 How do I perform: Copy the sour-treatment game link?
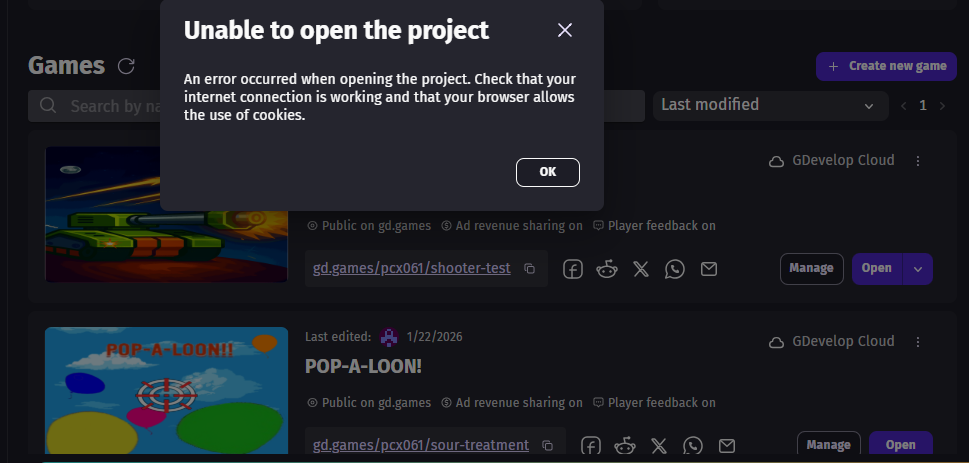[547, 445]
